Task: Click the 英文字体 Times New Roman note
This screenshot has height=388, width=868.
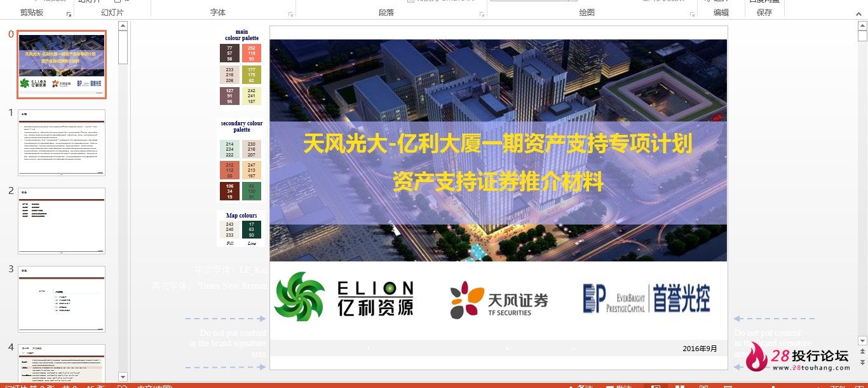Action: tap(210, 286)
